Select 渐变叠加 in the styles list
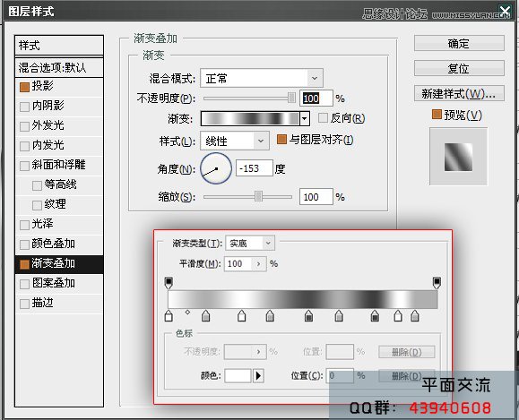 (x=59, y=264)
